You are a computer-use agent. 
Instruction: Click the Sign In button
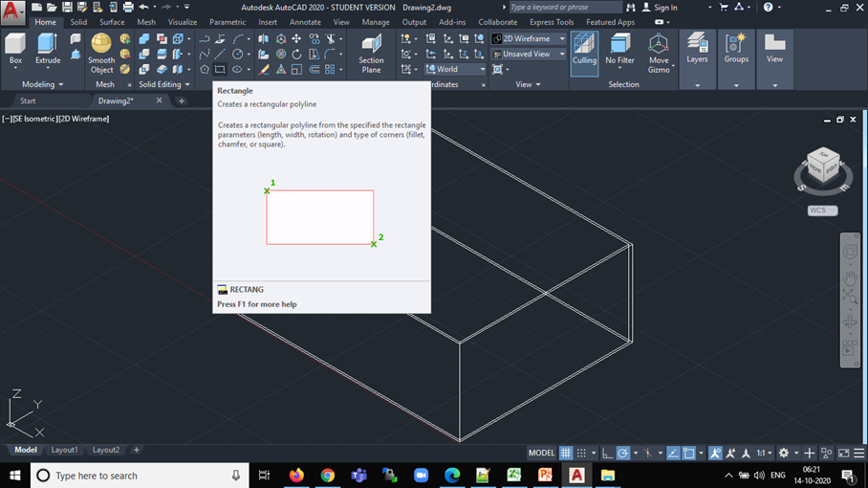point(660,8)
